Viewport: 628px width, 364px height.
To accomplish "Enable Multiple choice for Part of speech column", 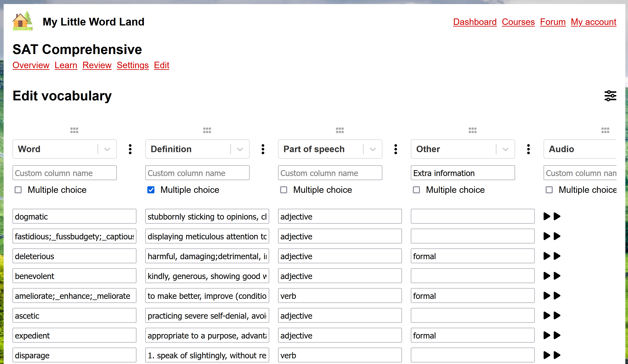I will [284, 190].
